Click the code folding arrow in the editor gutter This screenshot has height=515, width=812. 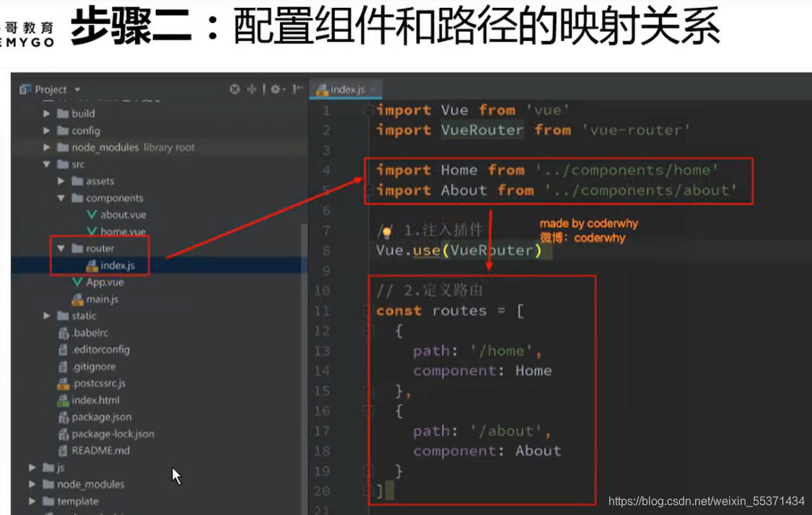367,110
